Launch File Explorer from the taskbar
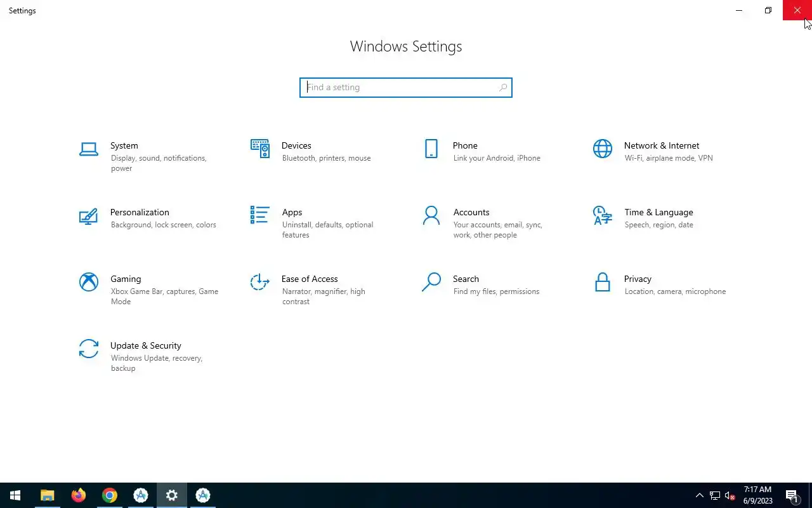The image size is (812, 508). (x=47, y=495)
